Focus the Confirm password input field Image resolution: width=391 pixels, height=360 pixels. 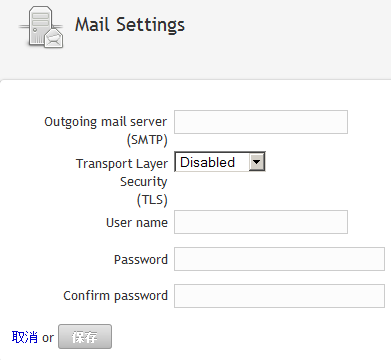(279, 296)
